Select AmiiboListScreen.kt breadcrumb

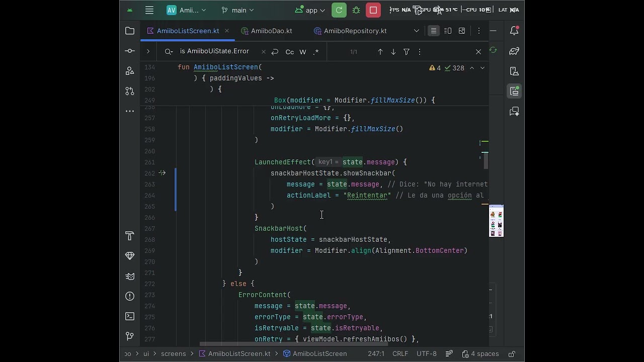pos(234,354)
